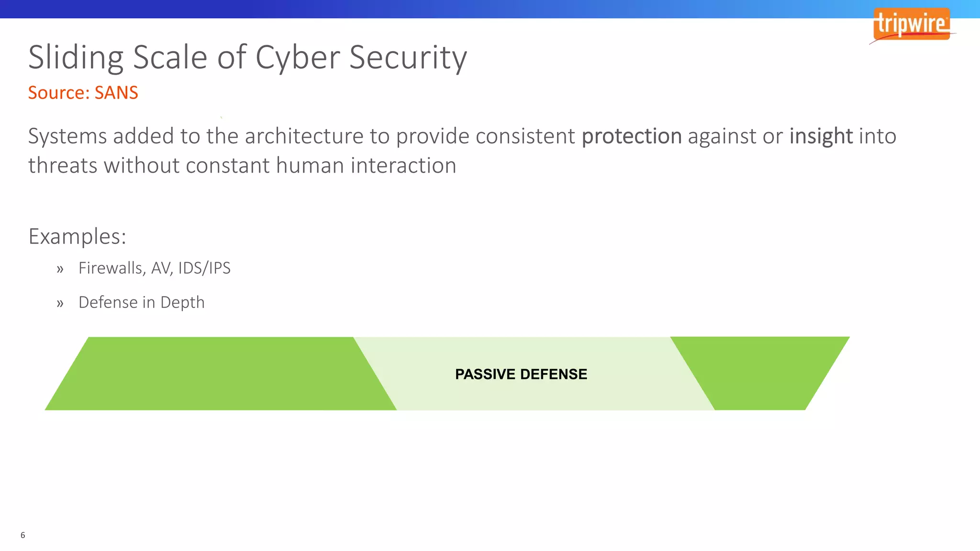Screen dimensions: 980x551
Task: Select the slide title 'Sliding Scale of Cyber Security'
Action: 247,57
